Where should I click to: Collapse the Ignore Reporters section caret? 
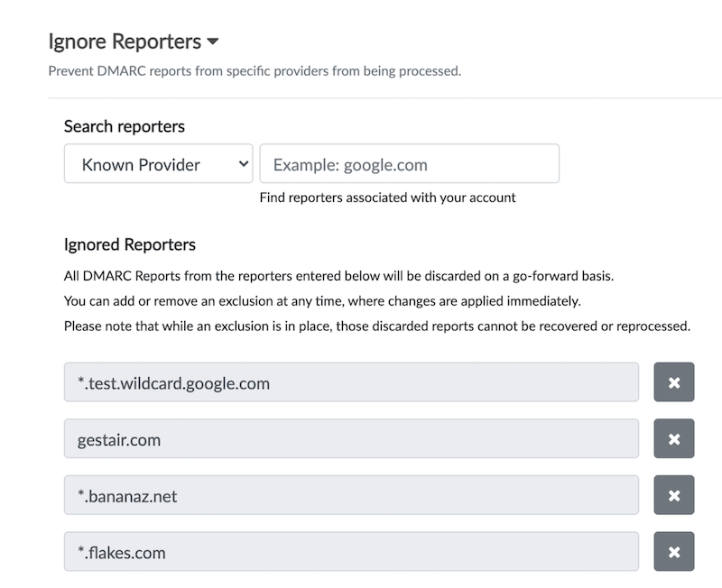213,41
